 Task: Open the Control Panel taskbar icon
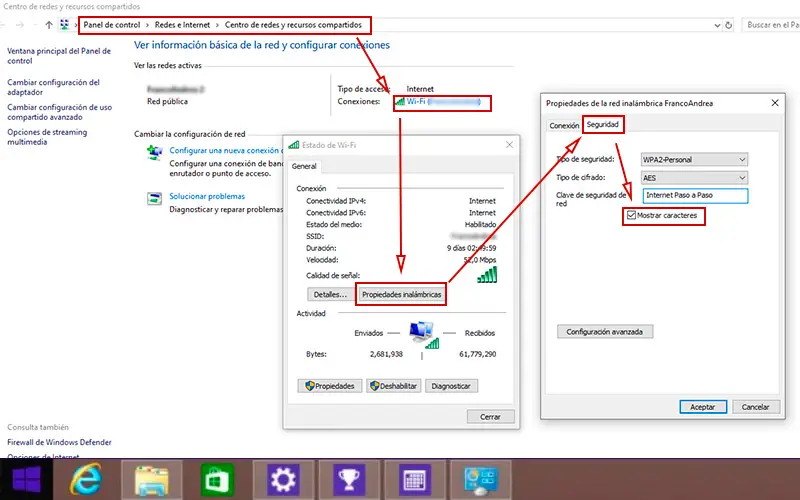pos(481,480)
